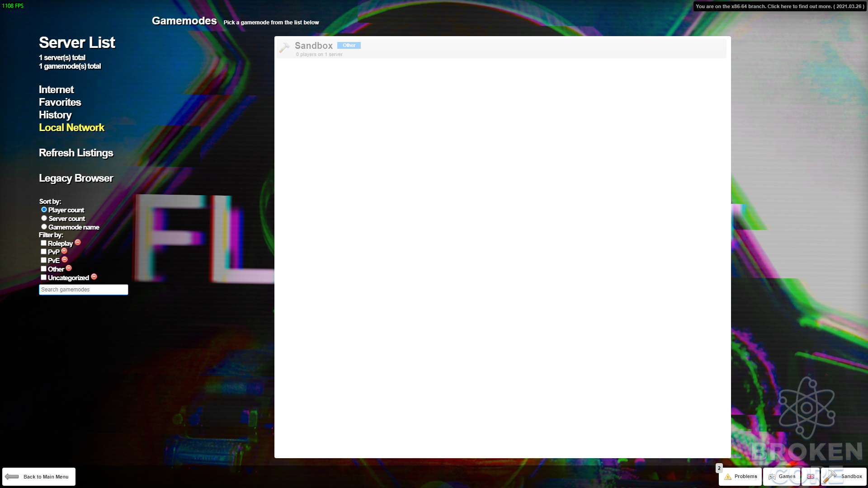
Task: Click red exclude icon next to PvP
Action: point(64,251)
